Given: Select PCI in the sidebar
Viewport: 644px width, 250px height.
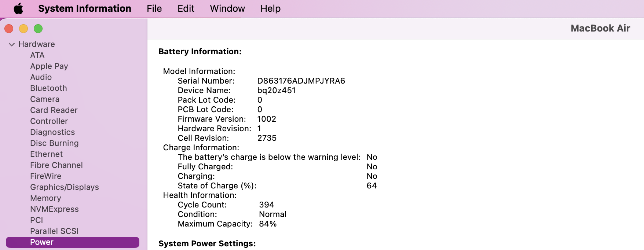Looking at the screenshot, I should [37, 220].
